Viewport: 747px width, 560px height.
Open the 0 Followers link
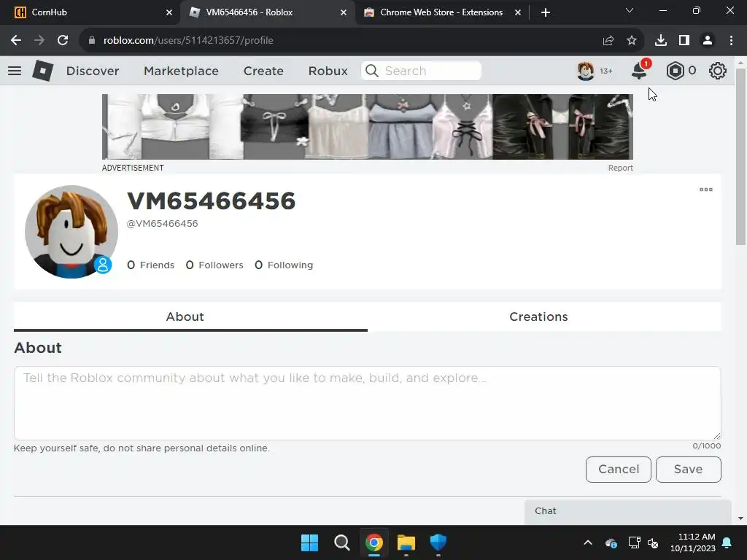(214, 265)
